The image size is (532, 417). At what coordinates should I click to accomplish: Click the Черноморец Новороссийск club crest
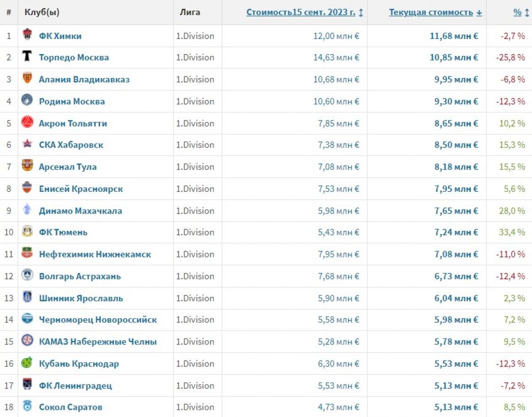[27, 319]
